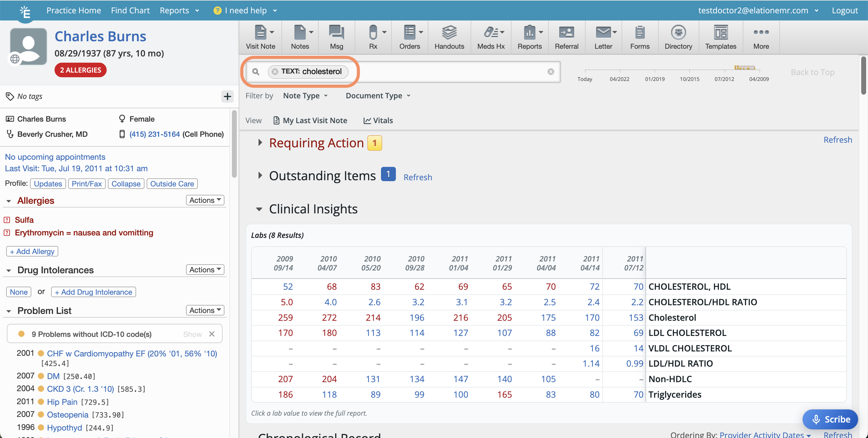Open the Outside Care profile link

tap(172, 184)
